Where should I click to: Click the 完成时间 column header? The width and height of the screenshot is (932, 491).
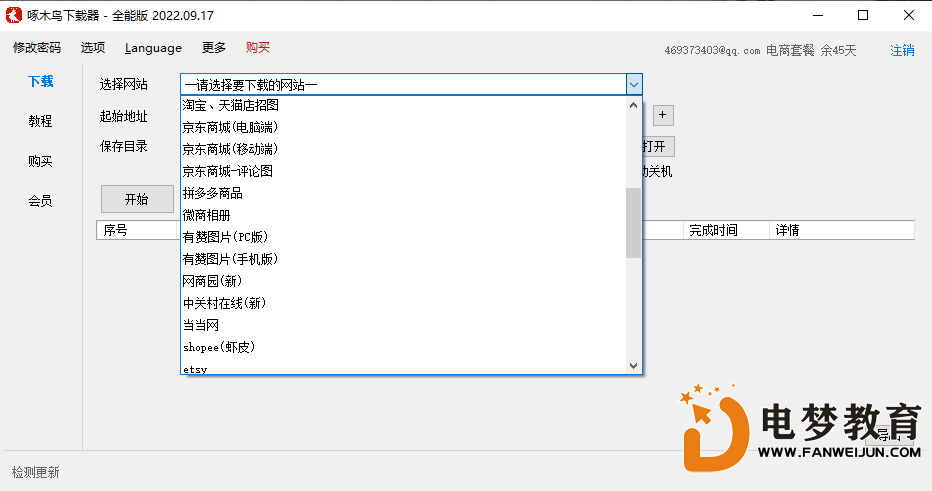pos(726,230)
